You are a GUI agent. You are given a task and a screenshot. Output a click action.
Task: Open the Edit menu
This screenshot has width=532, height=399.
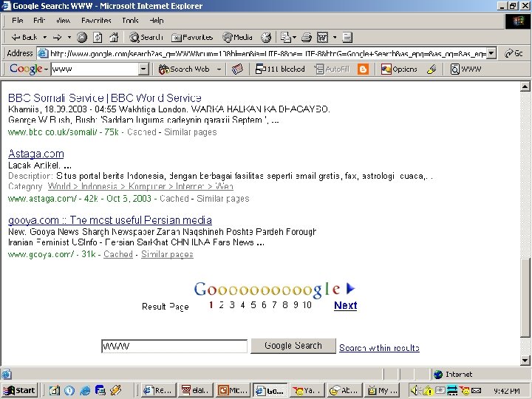click(39, 21)
